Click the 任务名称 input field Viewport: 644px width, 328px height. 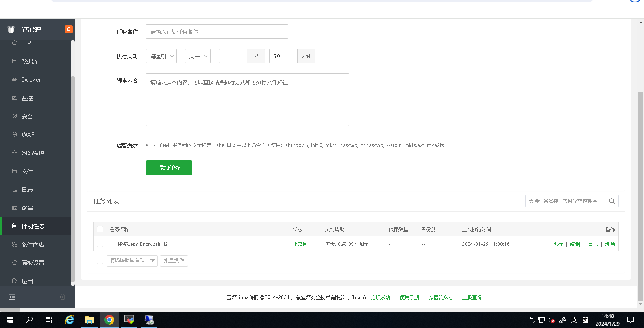coord(217,31)
